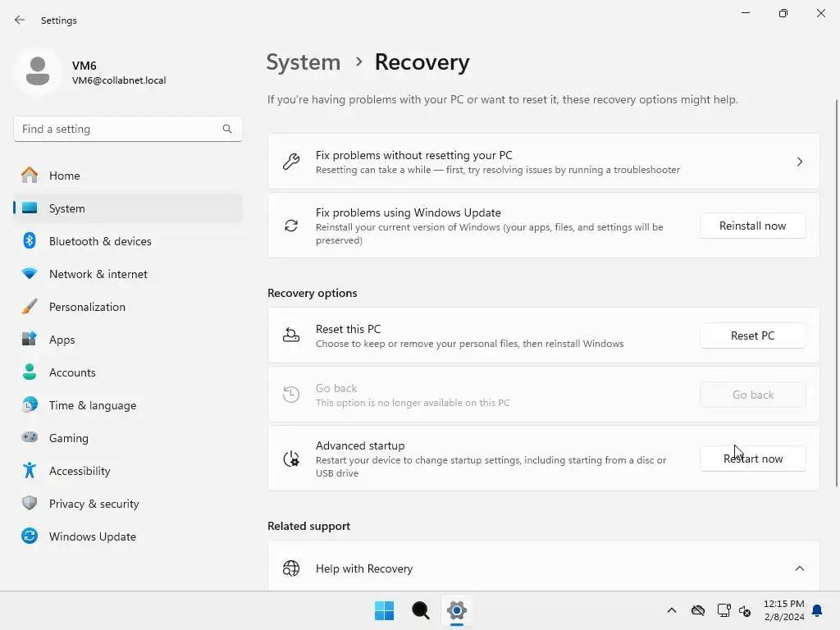This screenshot has width=840, height=630.
Task: Open Apps settings
Action: [128, 340]
